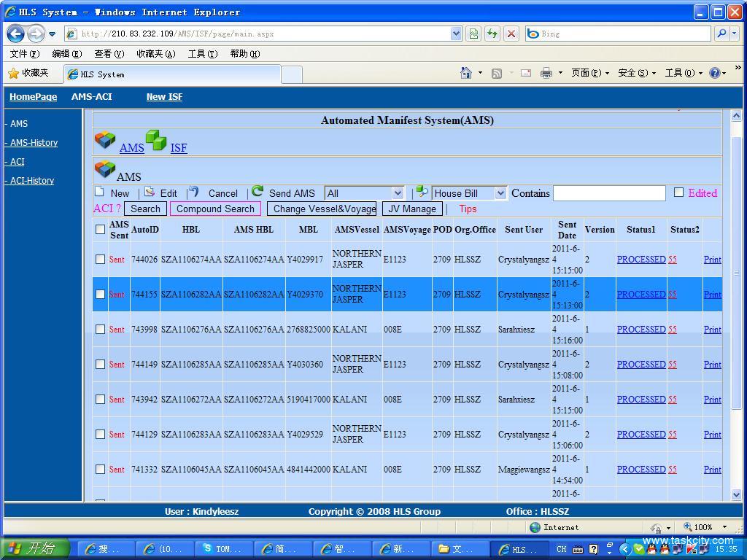Click the compatibility view icon
Image resolution: width=747 pixels, height=560 pixels.
pos(473,34)
